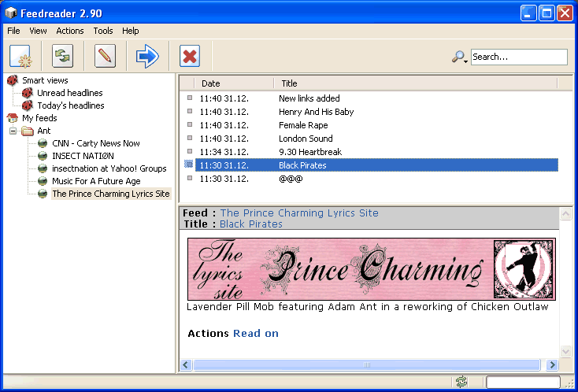The image size is (578, 392).
Task: Click the status bar refresh icon
Action: point(461,382)
